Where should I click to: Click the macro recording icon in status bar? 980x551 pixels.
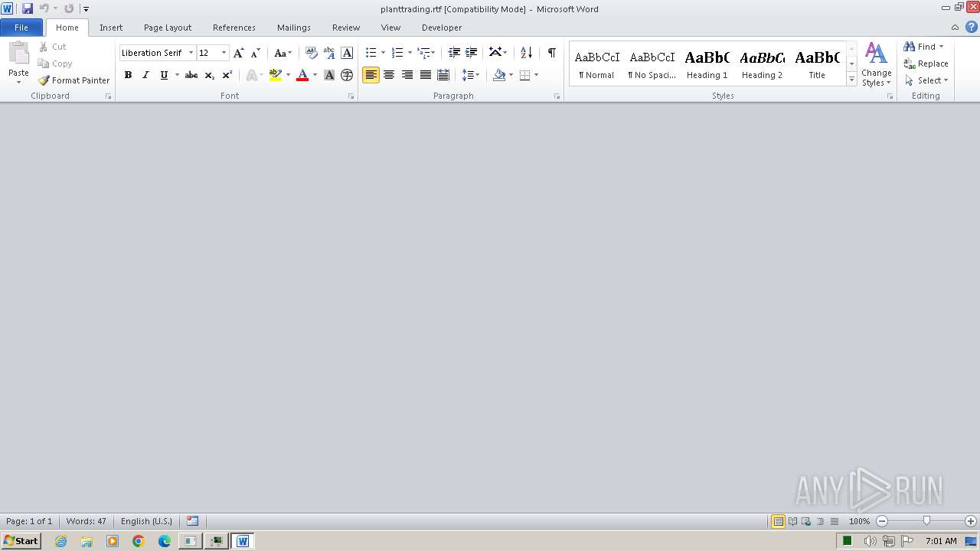click(x=192, y=521)
